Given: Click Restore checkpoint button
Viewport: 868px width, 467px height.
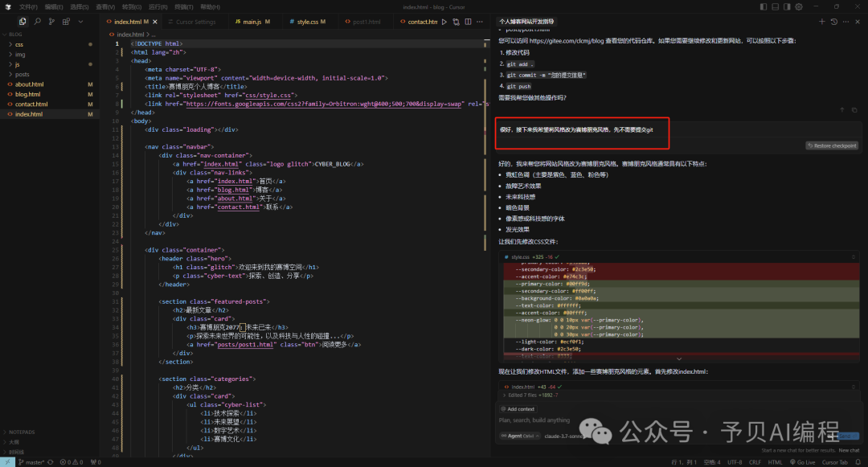Looking at the screenshot, I should point(832,145).
